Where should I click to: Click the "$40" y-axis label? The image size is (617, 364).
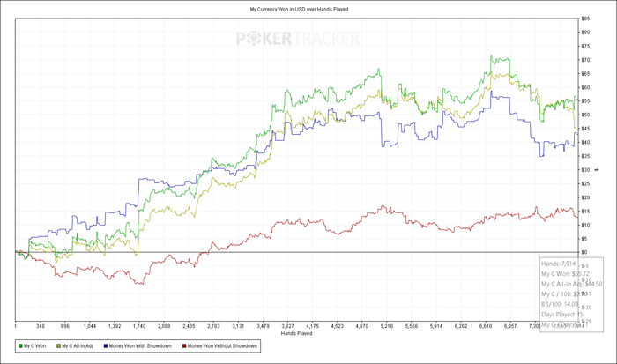pos(585,143)
